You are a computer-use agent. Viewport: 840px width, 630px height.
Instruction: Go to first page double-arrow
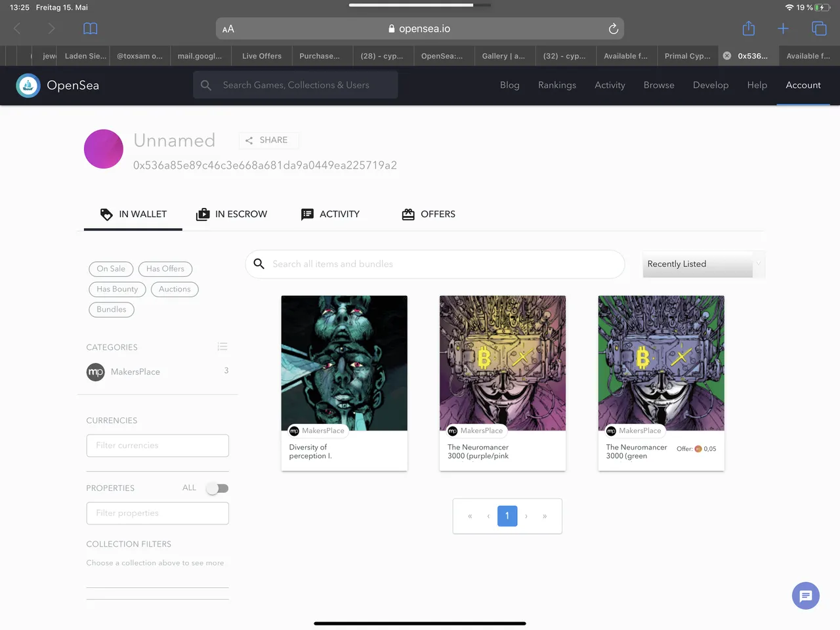pos(470,516)
